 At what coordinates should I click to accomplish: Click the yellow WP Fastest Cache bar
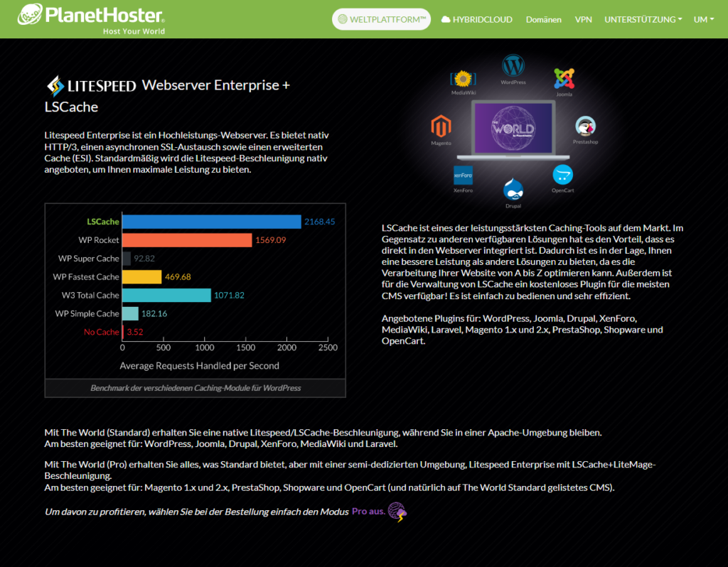click(x=142, y=277)
